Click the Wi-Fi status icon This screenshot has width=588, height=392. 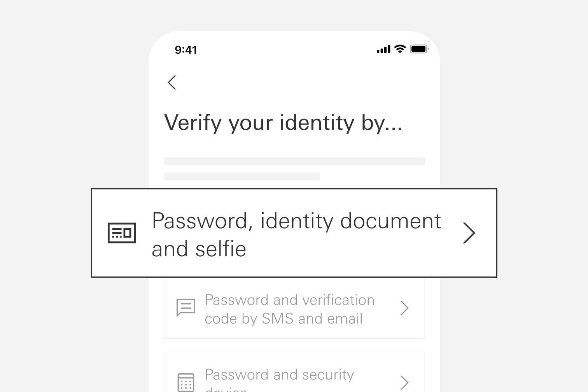[400, 49]
